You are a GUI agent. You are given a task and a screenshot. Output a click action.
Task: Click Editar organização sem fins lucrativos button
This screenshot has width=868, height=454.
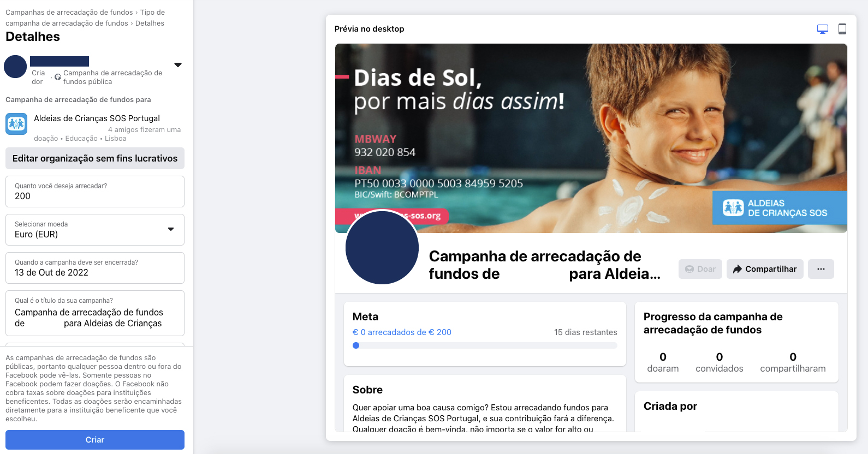tap(95, 158)
